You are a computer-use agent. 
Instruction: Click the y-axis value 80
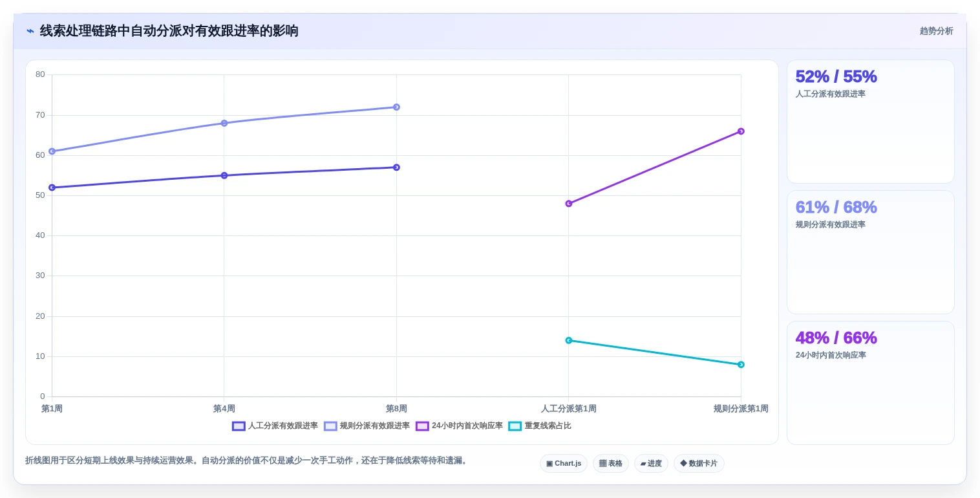tap(40, 74)
